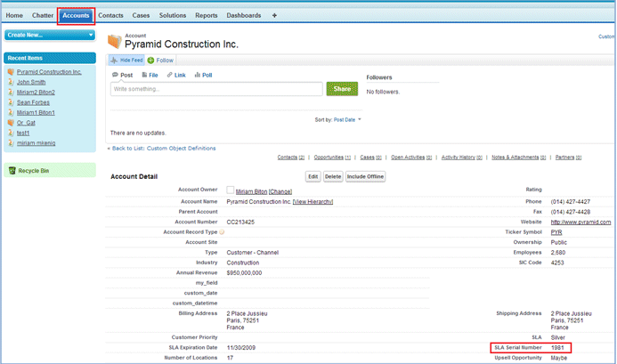Click the Phone value (014) 427-4427
Screen dimensions: 617x364
(x=571, y=202)
